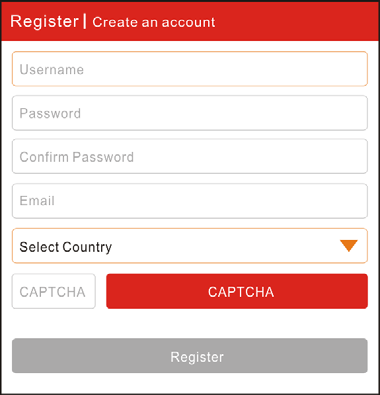Click the orange triangle dropdown arrow

click(x=349, y=246)
